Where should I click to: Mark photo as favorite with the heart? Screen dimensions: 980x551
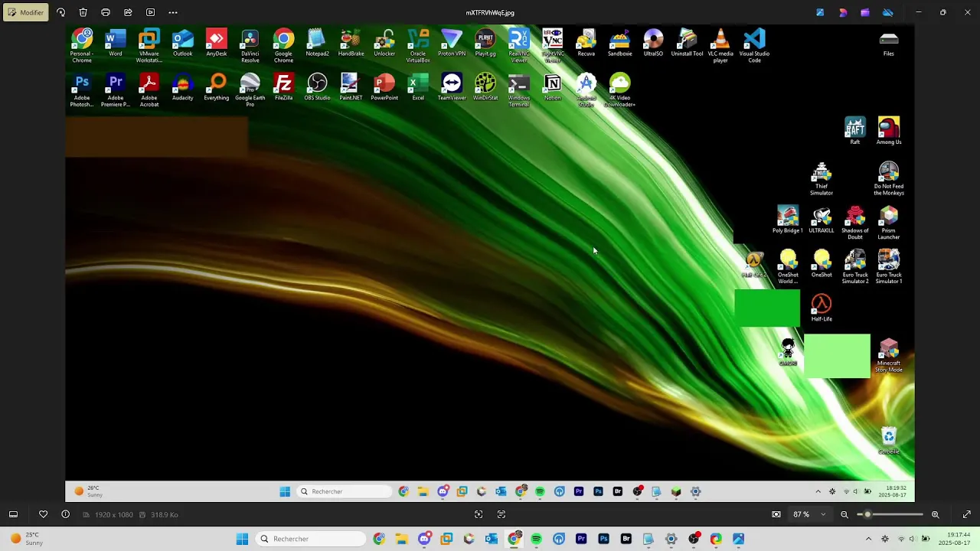43,514
